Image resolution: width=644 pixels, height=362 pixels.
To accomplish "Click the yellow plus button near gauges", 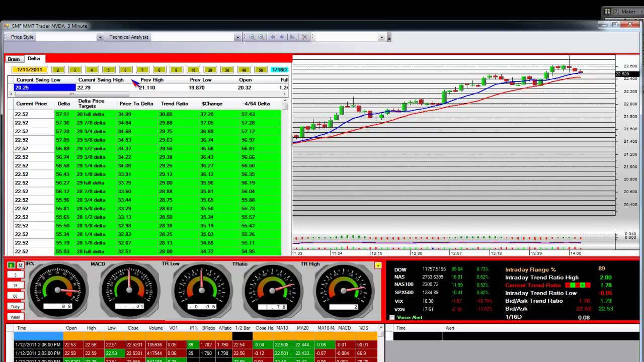I will coord(378,265).
